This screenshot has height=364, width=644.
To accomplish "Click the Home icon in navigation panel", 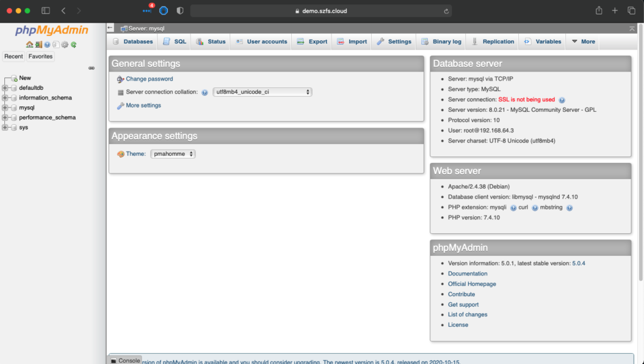I will click(x=30, y=45).
